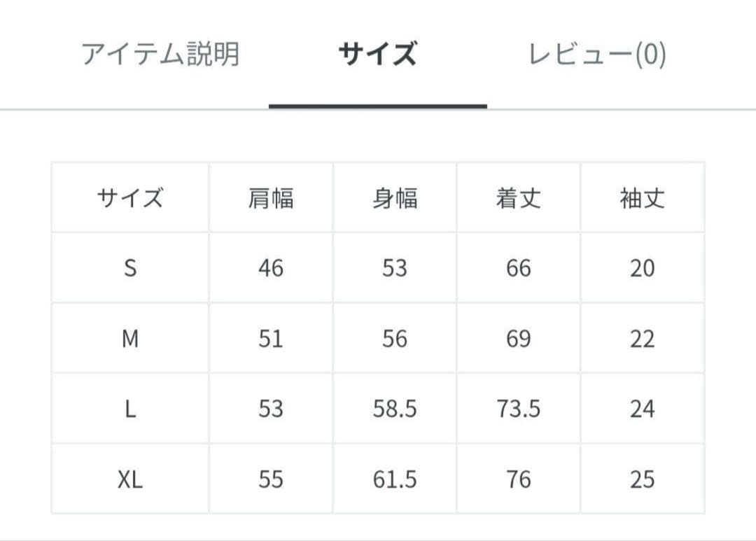The height and width of the screenshot is (541, 756).
Task: Click the 袖丈 column header
Action: coord(642,199)
